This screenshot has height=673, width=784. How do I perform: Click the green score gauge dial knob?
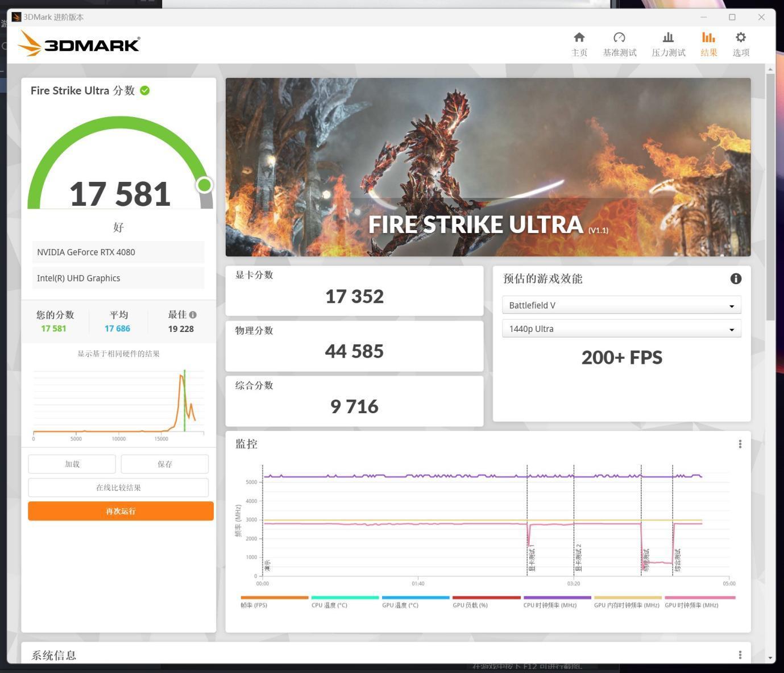(204, 185)
